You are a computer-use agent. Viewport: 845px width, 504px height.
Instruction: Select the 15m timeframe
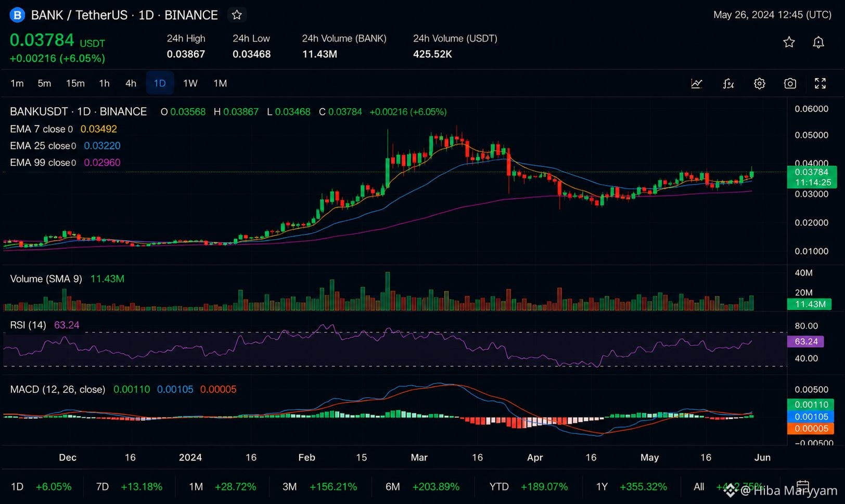(x=75, y=83)
